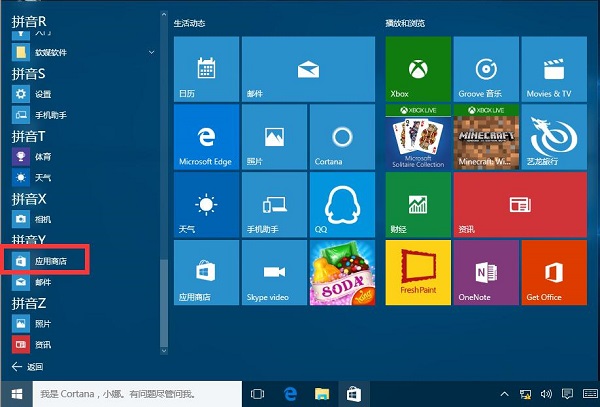
Task: Click the 拼音S group header
Action: click(x=29, y=74)
